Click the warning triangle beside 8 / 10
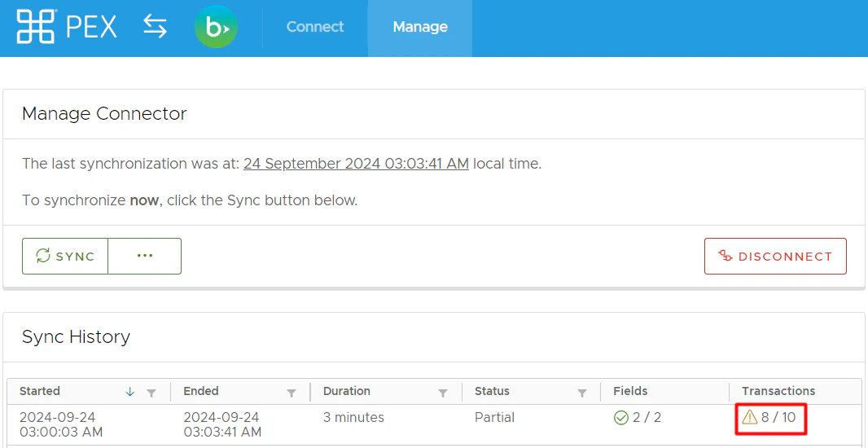 (750, 417)
